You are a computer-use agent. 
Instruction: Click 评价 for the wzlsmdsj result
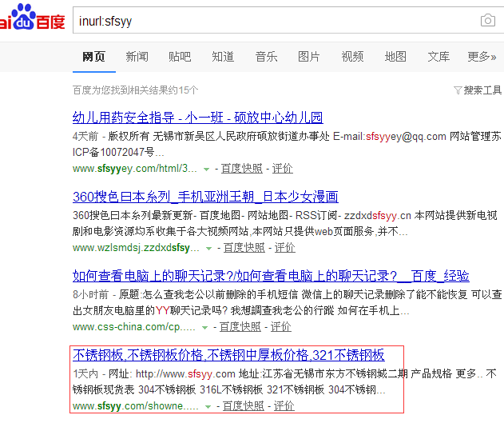pyautogui.click(x=285, y=248)
